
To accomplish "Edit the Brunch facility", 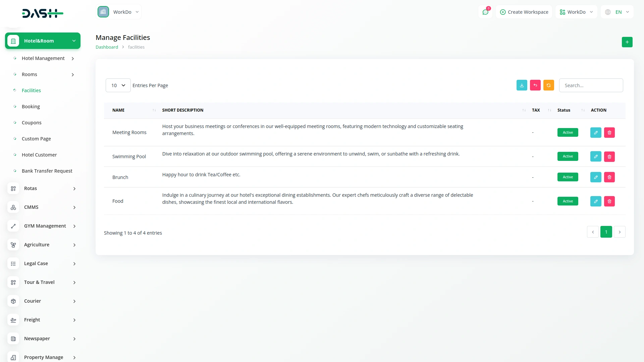I will pyautogui.click(x=596, y=177).
